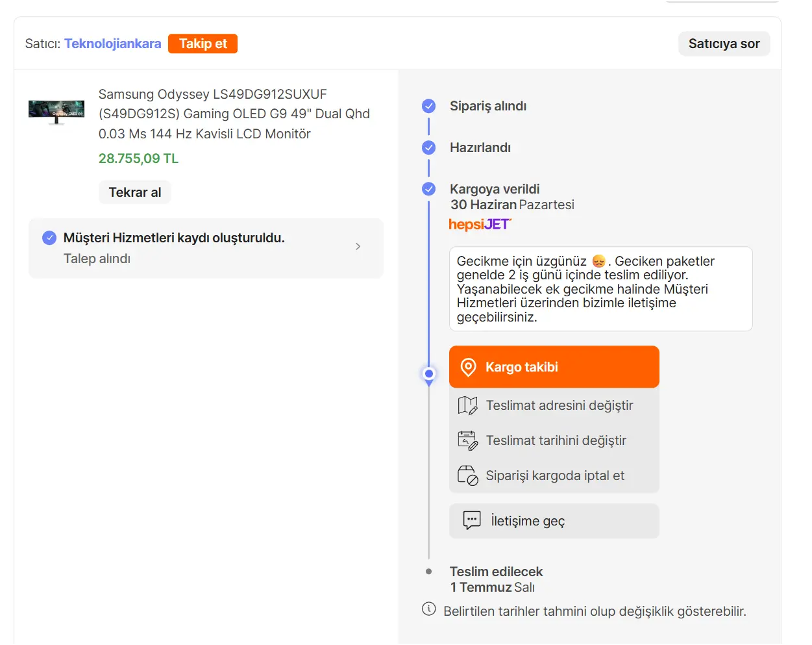
Task: Select the Müşteri Hizmetleri checkmark icon
Action: [x=49, y=238]
